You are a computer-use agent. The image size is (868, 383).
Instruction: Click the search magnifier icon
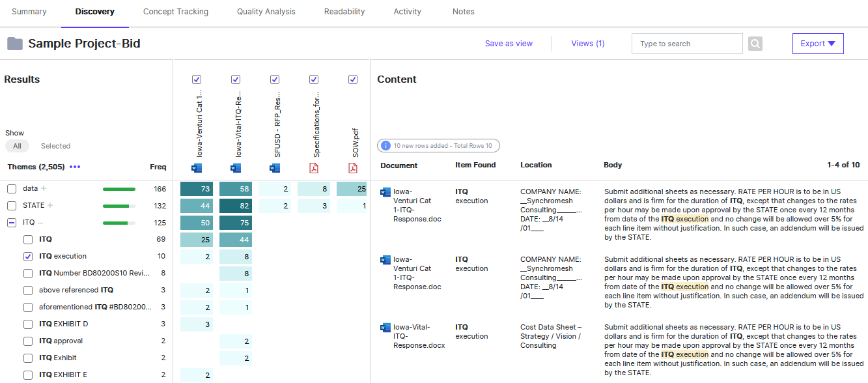pyautogui.click(x=755, y=44)
